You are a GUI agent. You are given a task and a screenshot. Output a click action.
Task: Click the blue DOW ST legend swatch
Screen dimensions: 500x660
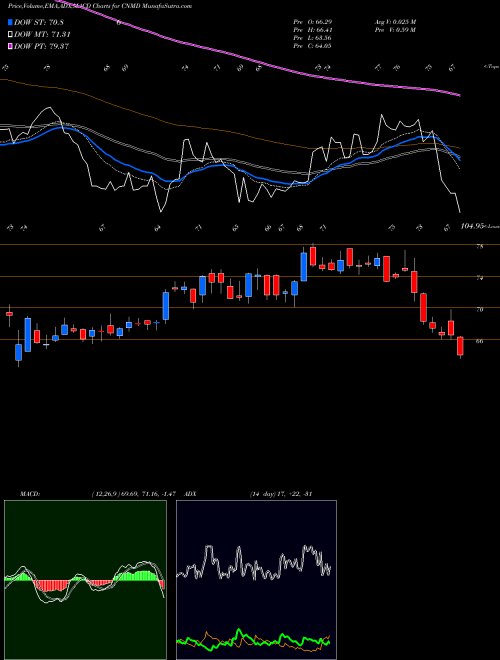pyautogui.click(x=10, y=22)
